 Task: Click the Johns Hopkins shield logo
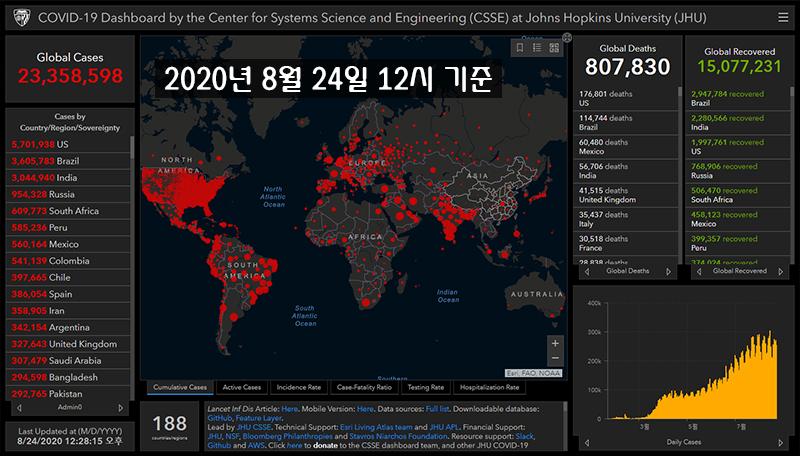[21, 18]
